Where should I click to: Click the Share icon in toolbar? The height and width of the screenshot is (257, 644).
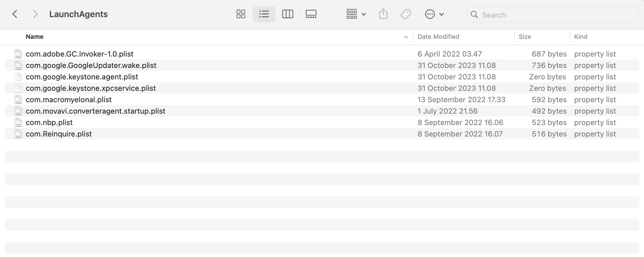coord(383,14)
